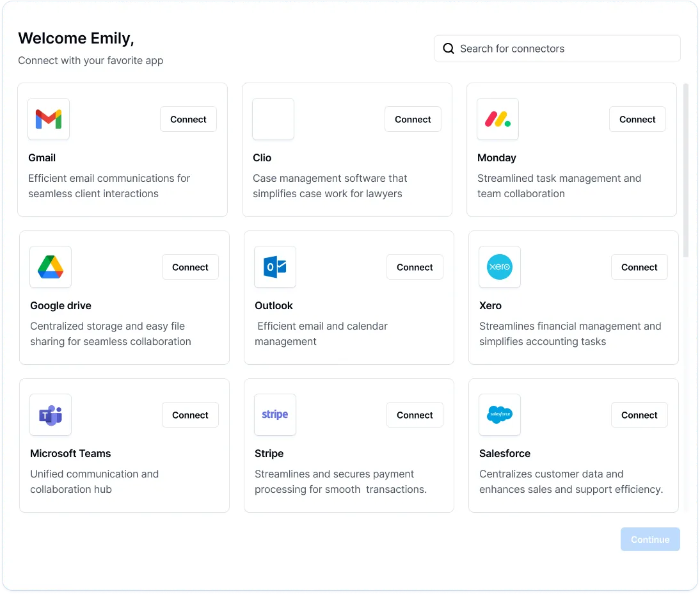Click 'Welcome Emily,' heading
The width and height of the screenshot is (700, 594).
[76, 38]
